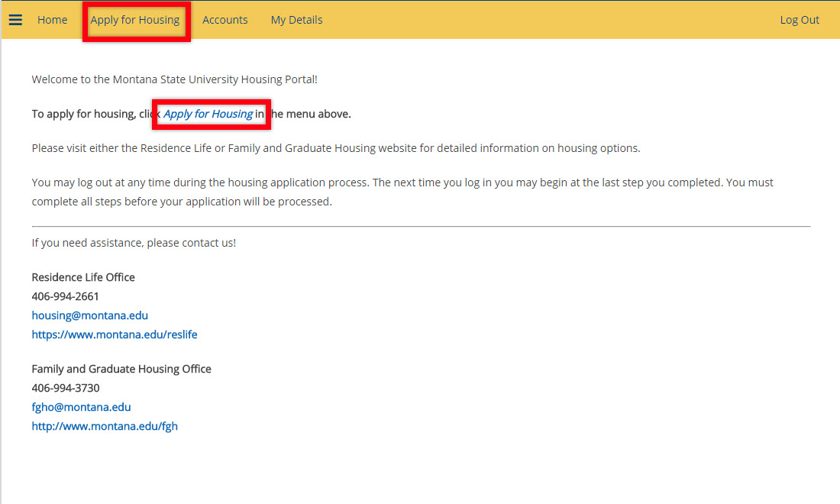Screen dimensions: 840x504
Task: Click the Family and Graduate Housing Office heading
Action: tap(121, 369)
